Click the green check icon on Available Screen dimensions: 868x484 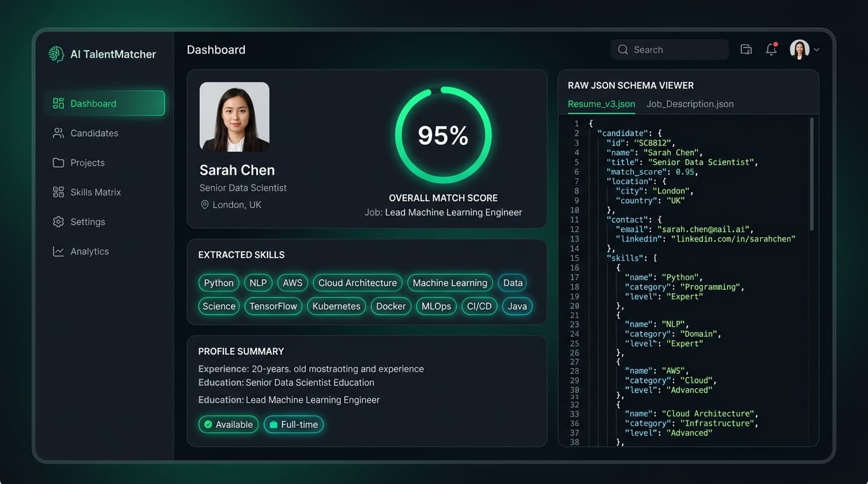[x=208, y=425]
